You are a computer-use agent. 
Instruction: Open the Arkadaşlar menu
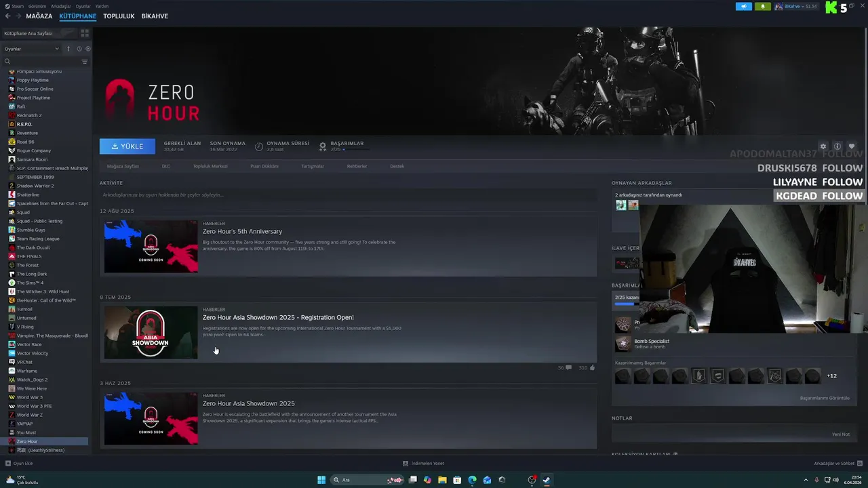[x=61, y=6]
